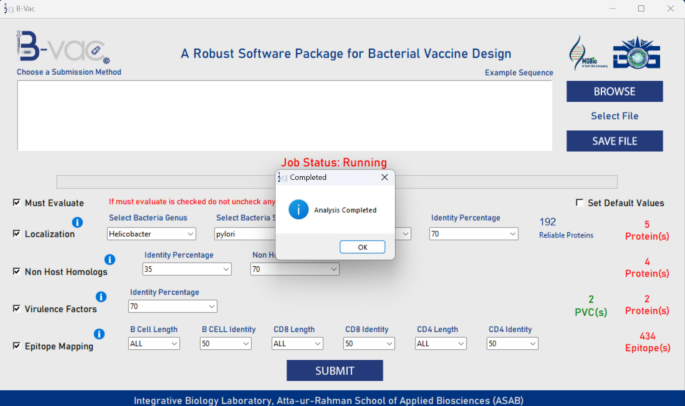The height and width of the screenshot is (406, 685).
Task: Click the SAVE FILE button
Action: point(614,141)
